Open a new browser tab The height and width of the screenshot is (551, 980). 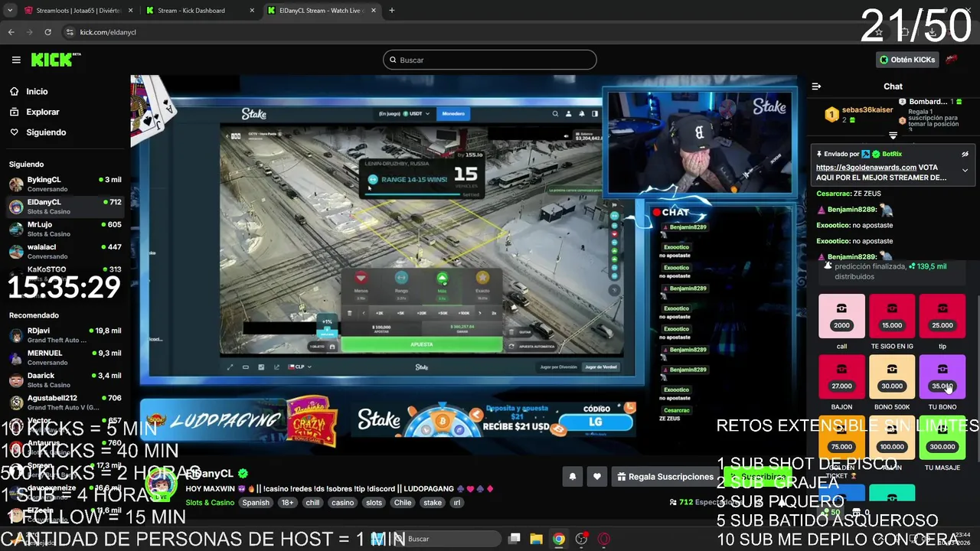click(392, 11)
